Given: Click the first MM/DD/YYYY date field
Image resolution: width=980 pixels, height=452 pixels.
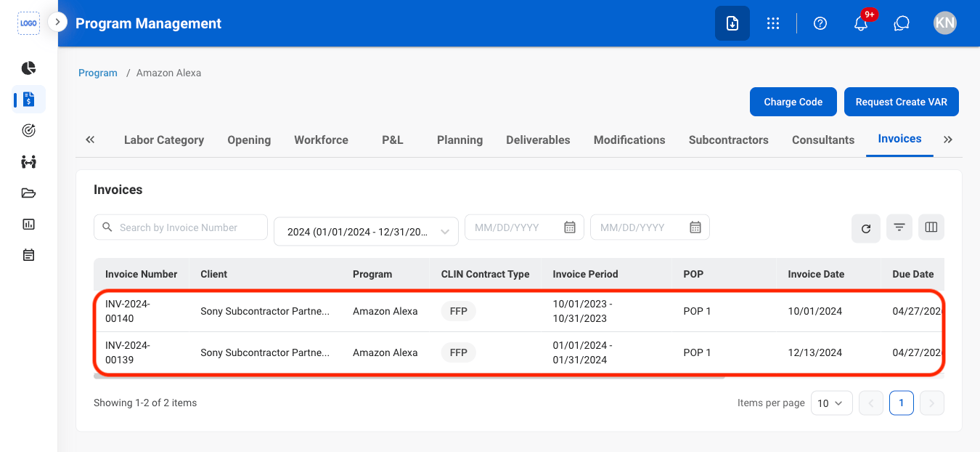Looking at the screenshot, I should coord(523,227).
